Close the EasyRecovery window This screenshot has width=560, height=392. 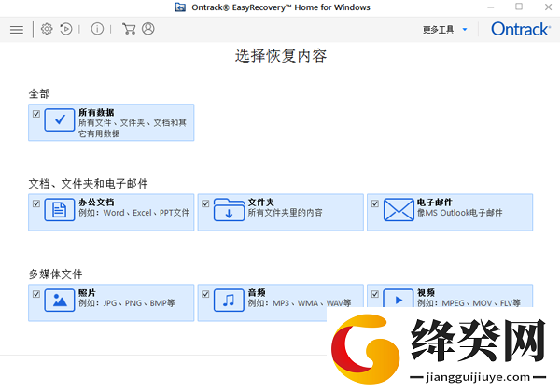click(548, 7)
